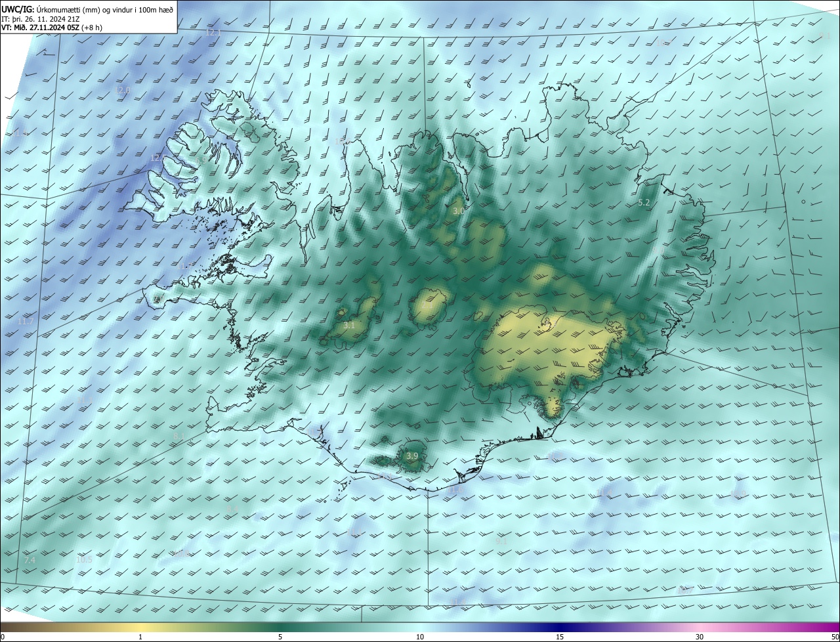Click the 9.1 value on the map
Viewport: 840px width, 642px height.
click(x=502, y=541)
